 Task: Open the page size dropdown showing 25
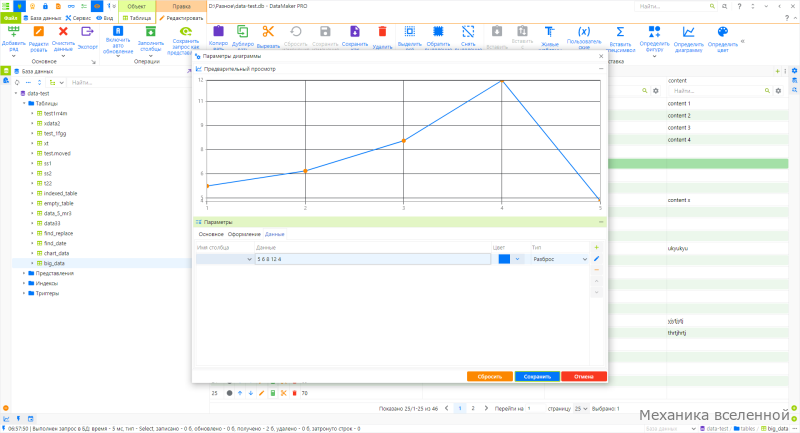pyautogui.click(x=581, y=409)
